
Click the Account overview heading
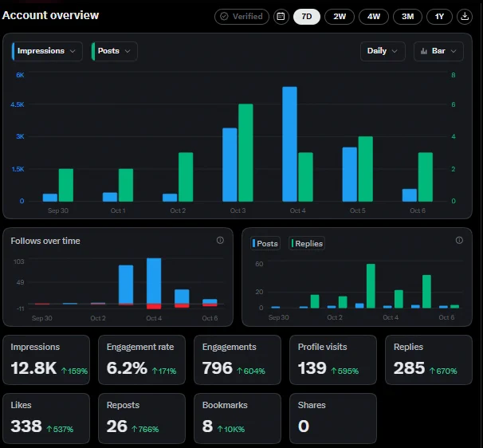50,15
